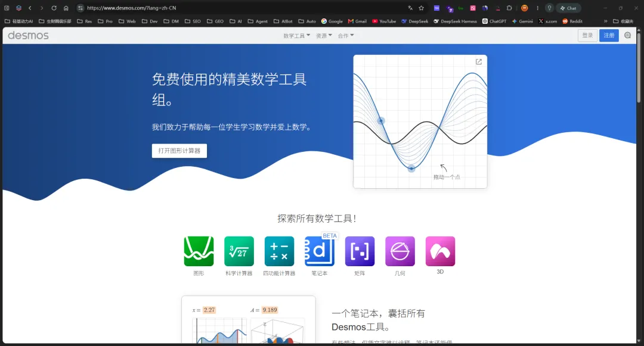This screenshot has height=346, width=644.
Task: Open the Google bookmark
Action: (x=332, y=21)
